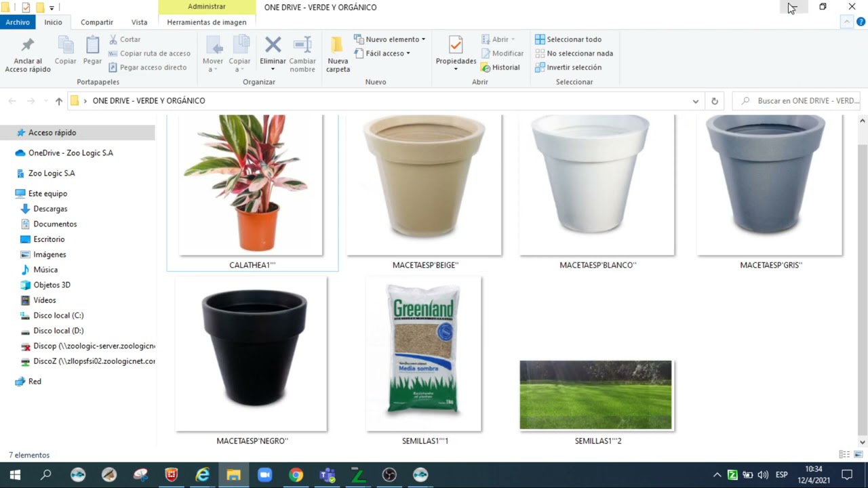Image resolution: width=868 pixels, height=488 pixels.
Task: Select the MACETAESP'NEGRO pot thumbnail
Action: [252, 353]
